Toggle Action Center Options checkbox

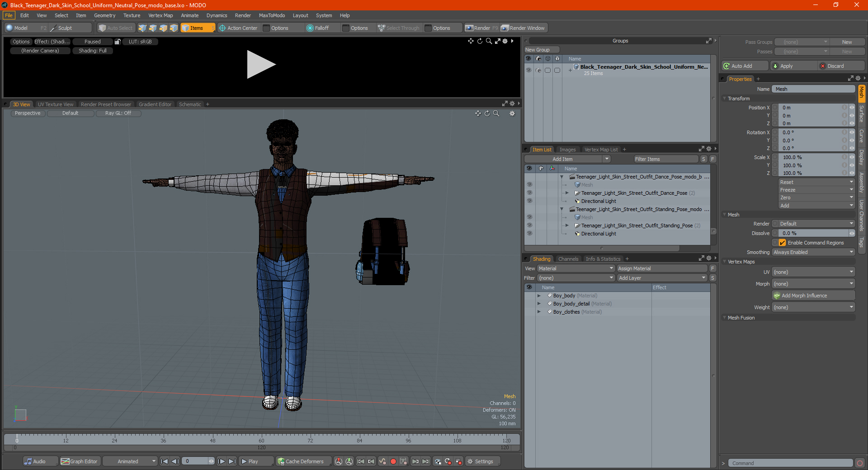[267, 28]
